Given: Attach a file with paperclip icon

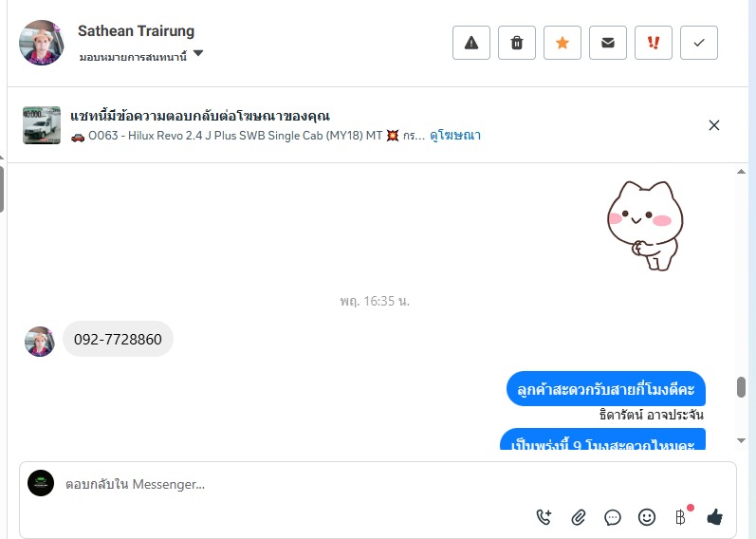Looking at the screenshot, I should point(578,517).
